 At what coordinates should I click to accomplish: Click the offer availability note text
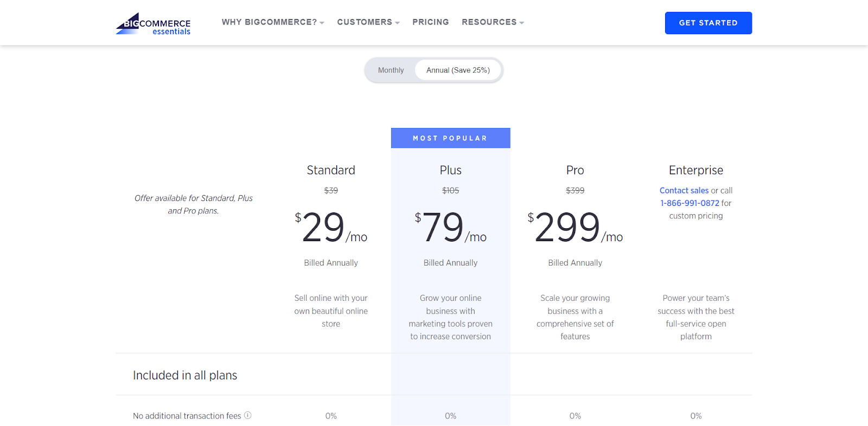point(194,204)
